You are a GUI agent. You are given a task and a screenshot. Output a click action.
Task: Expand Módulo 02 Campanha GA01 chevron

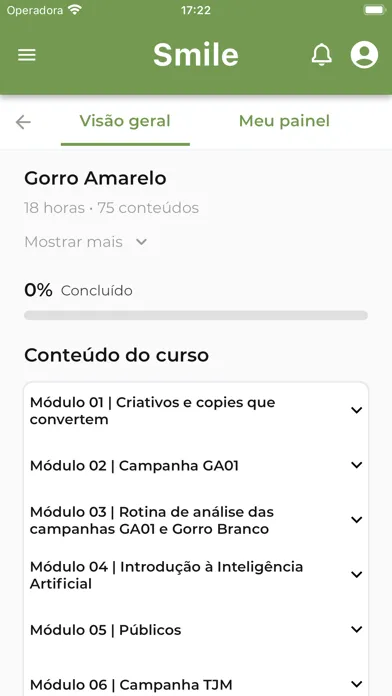356,465
